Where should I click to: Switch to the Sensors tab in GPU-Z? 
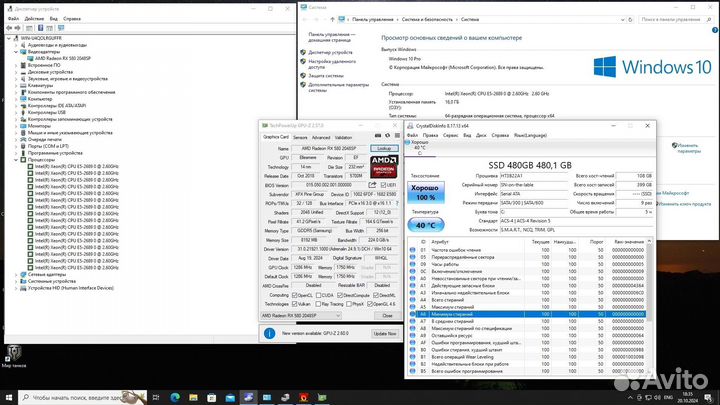pos(300,137)
